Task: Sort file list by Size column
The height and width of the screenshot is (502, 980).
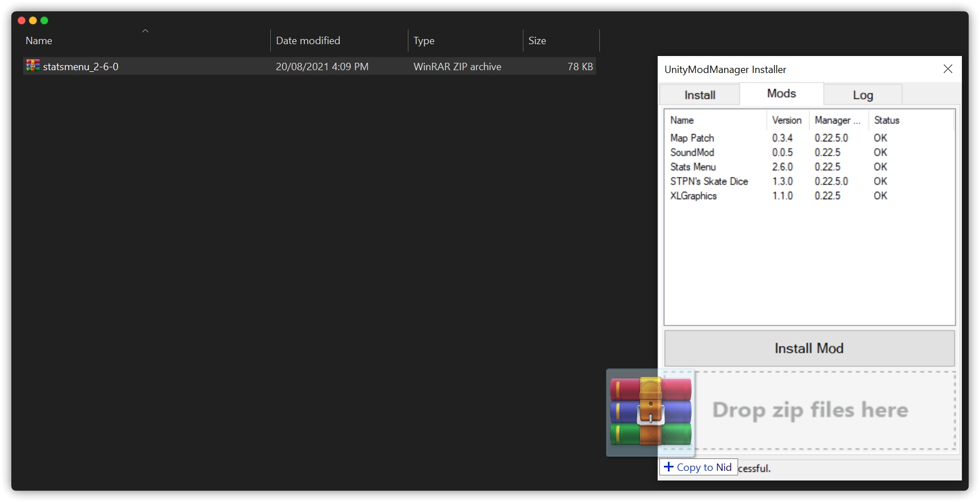Action: pyautogui.click(x=537, y=41)
